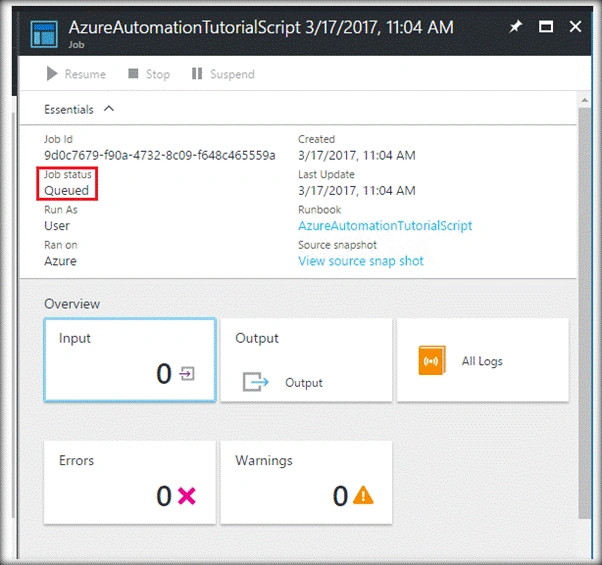Click the Essentials label

[x=69, y=110]
